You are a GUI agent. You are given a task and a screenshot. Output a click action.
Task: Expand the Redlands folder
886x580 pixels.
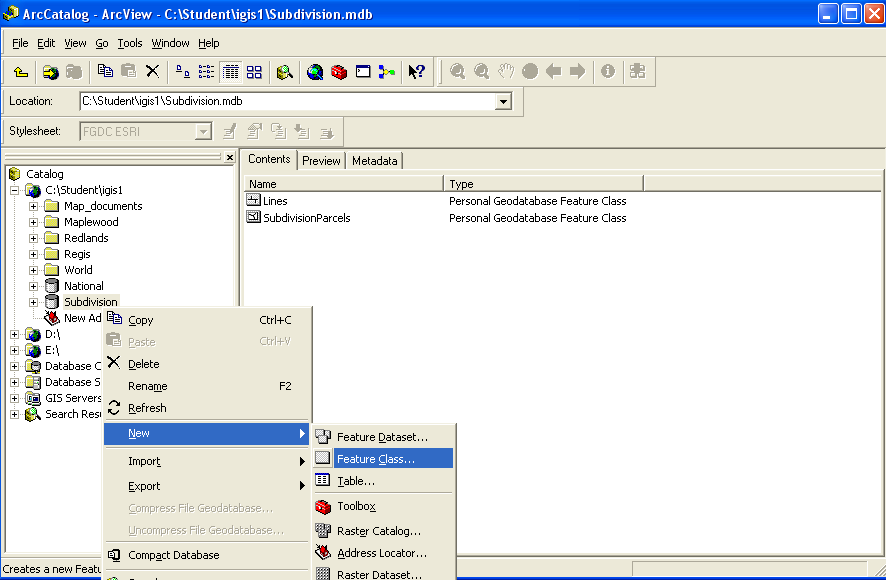[x=33, y=238]
